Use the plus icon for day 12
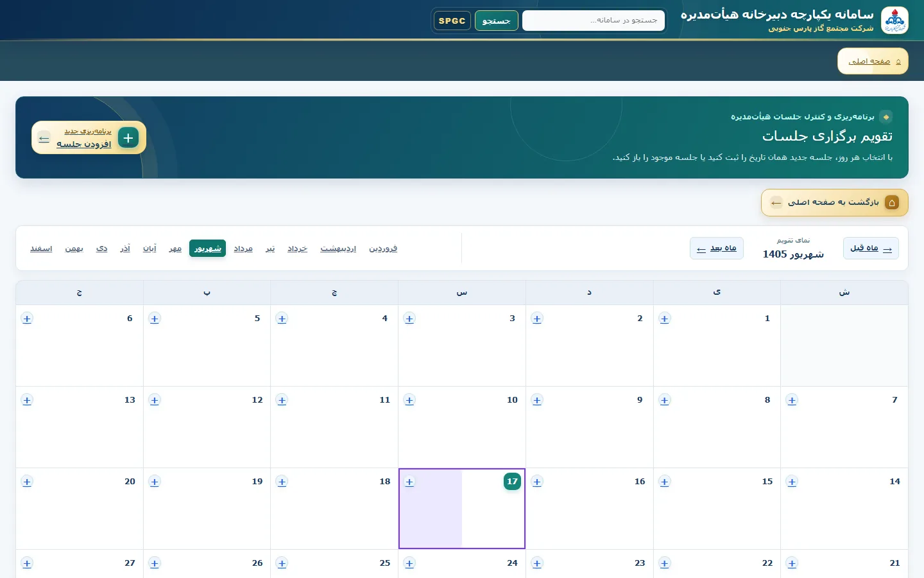Screen dimensions: 924x578 tap(155, 400)
